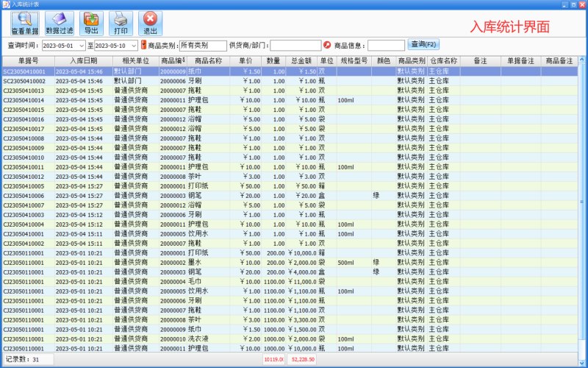Click the ￥11,000.0 total amount cell
The height and width of the screenshot is (368, 588).
pos(301,282)
